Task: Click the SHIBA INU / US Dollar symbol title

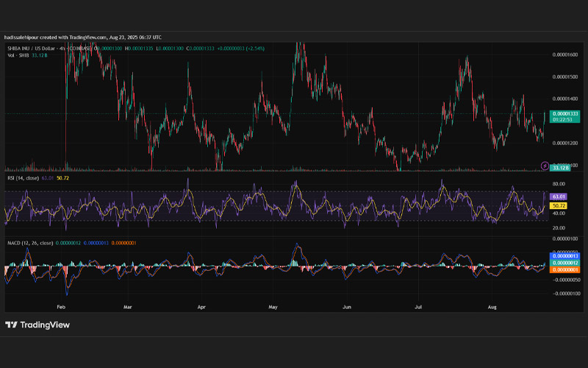Action: pyautogui.click(x=49, y=49)
